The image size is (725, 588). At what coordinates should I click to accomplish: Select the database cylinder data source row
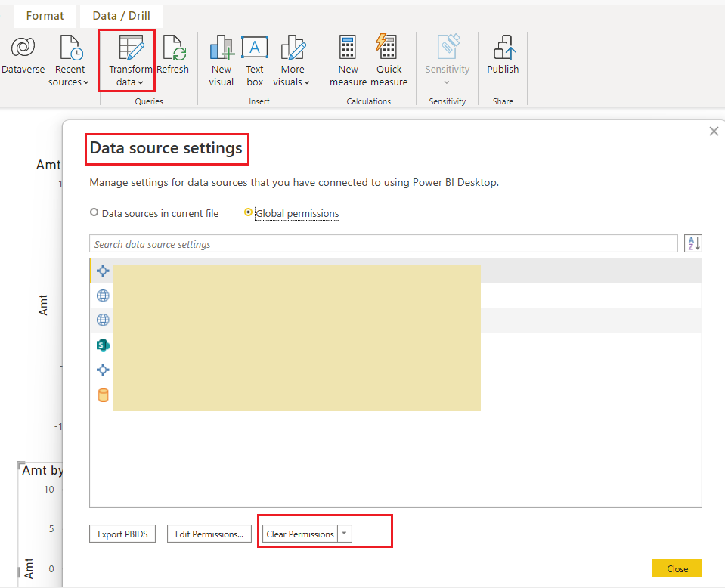[x=396, y=395]
